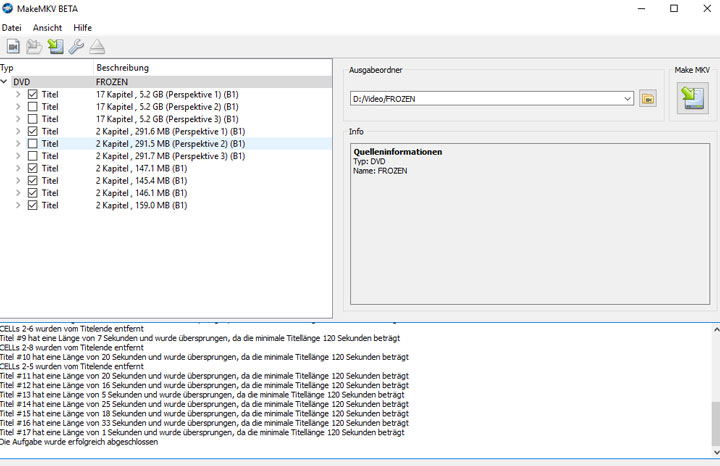This screenshot has width=720, height=466.
Task: Check the 5.2 GB Perspektive 3 title
Action: point(33,119)
